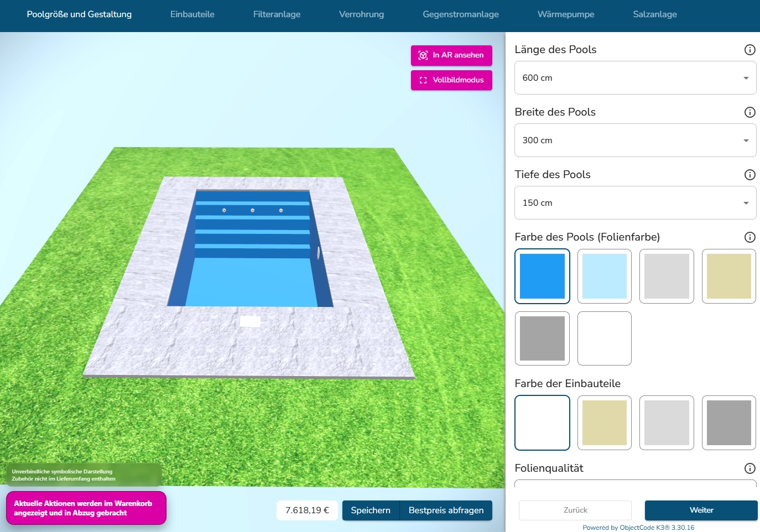The height and width of the screenshot is (532, 760).
Task: View the pool in AR
Action: [451, 55]
